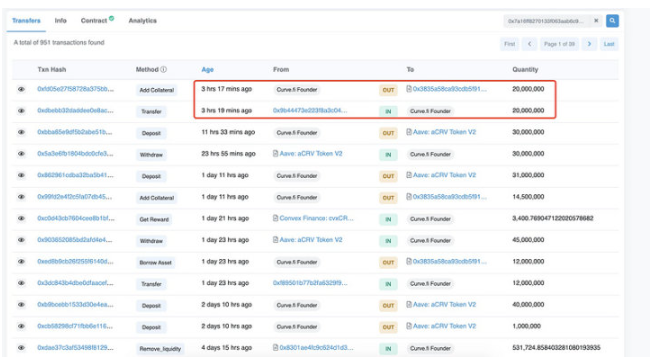Image resolution: width=658 pixels, height=363 pixels.
Task: Click contract icon beside Convex Finance: cvxCR
Action: (276, 218)
